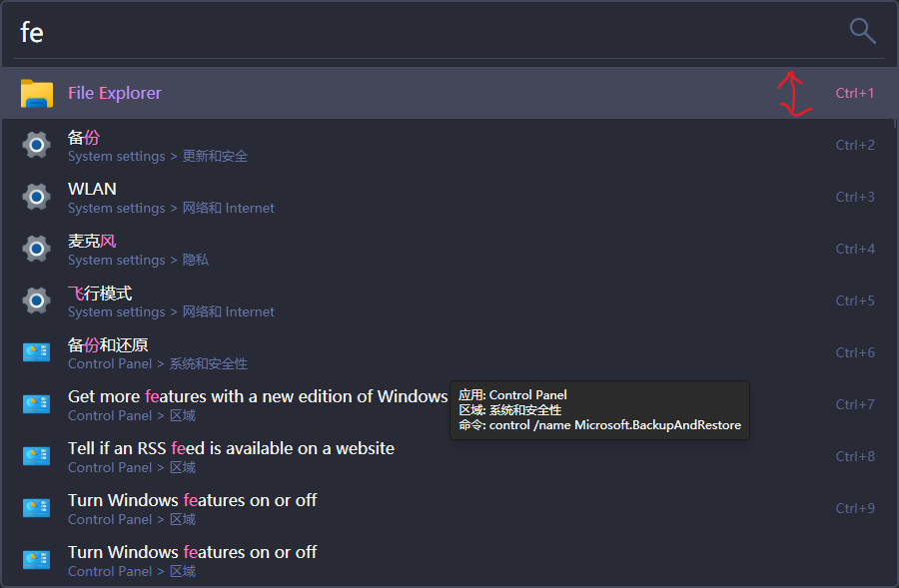
Task: Click the icon beside Get more features result
Action: click(x=36, y=404)
